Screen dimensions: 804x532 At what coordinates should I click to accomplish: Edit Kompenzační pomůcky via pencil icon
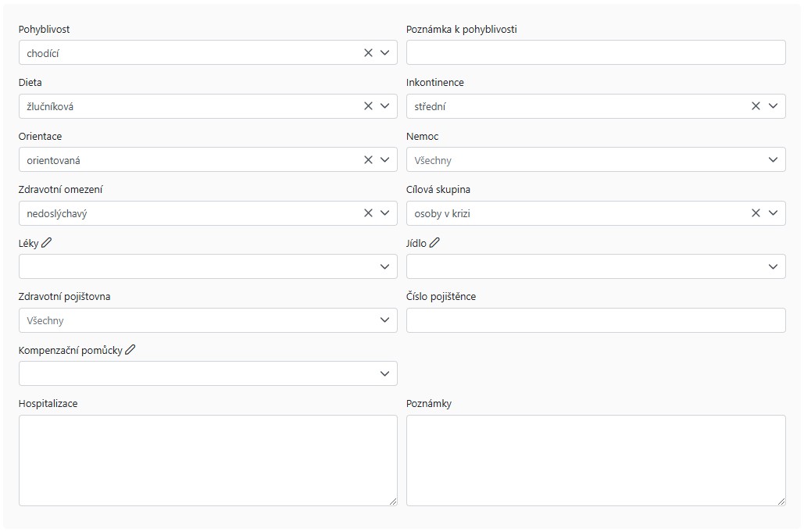[x=130, y=350]
